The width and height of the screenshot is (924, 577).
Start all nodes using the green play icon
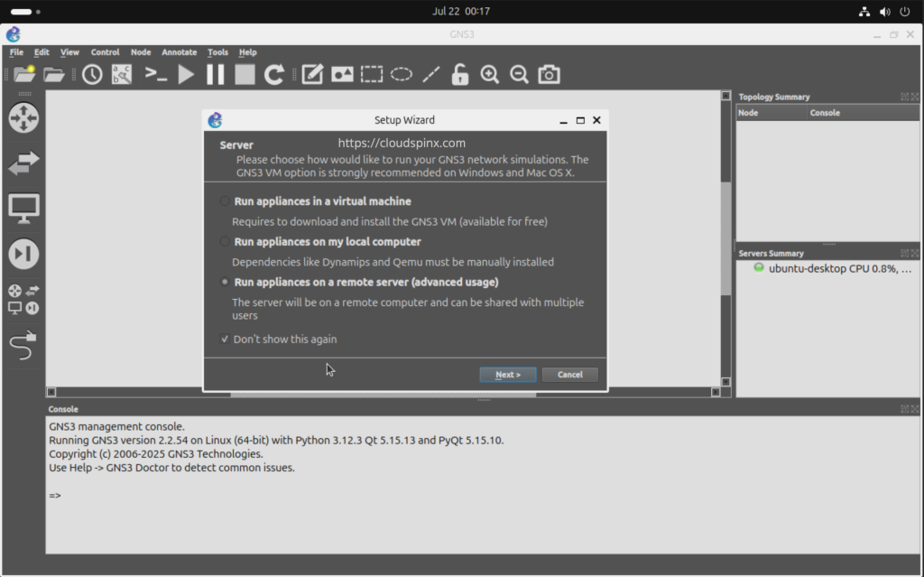185,74
